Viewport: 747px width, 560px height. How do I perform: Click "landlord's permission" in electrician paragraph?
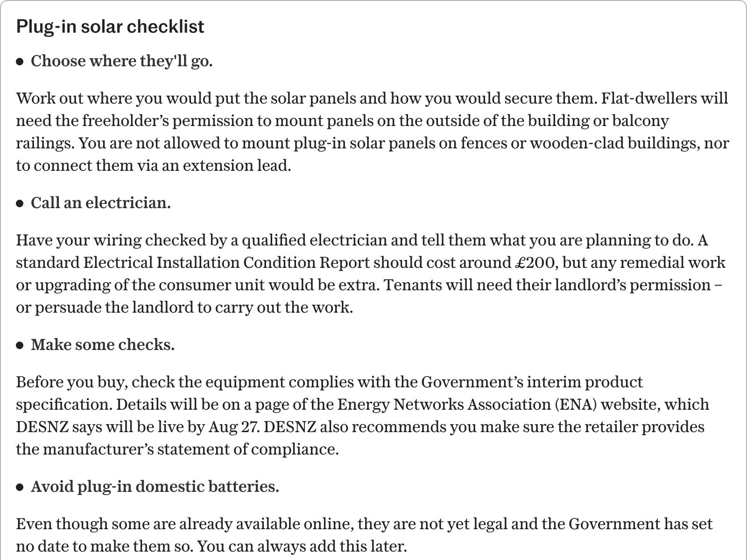pyautogui.click(x=633, y=285)
